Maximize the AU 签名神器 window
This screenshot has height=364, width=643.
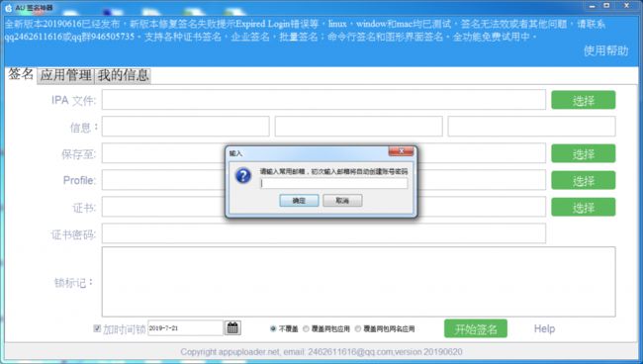(x=606, y=6)
